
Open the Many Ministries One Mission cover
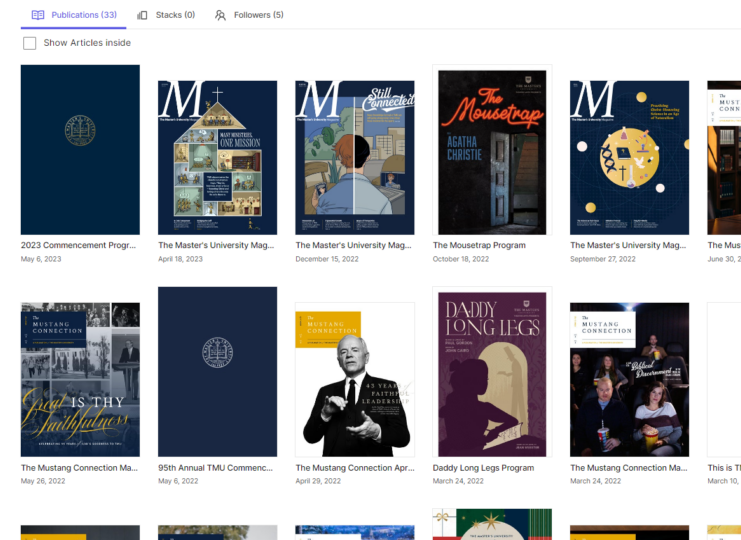click(217, 158)
